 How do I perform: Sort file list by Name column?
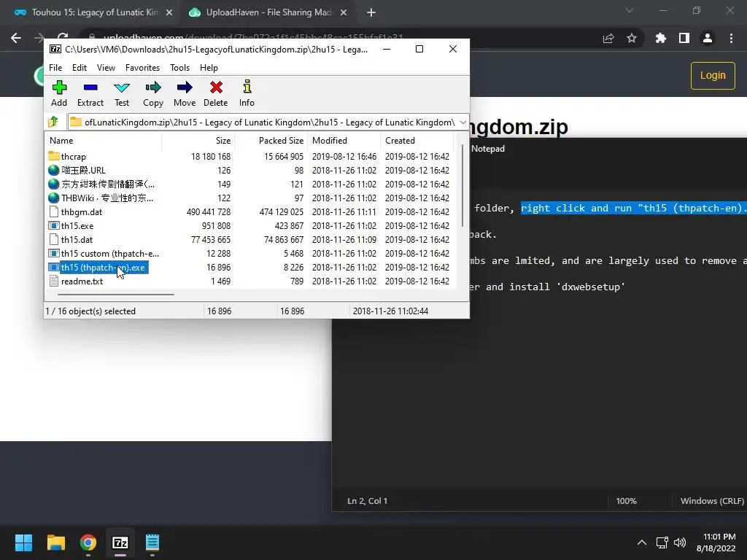click(x=104, y=141)
